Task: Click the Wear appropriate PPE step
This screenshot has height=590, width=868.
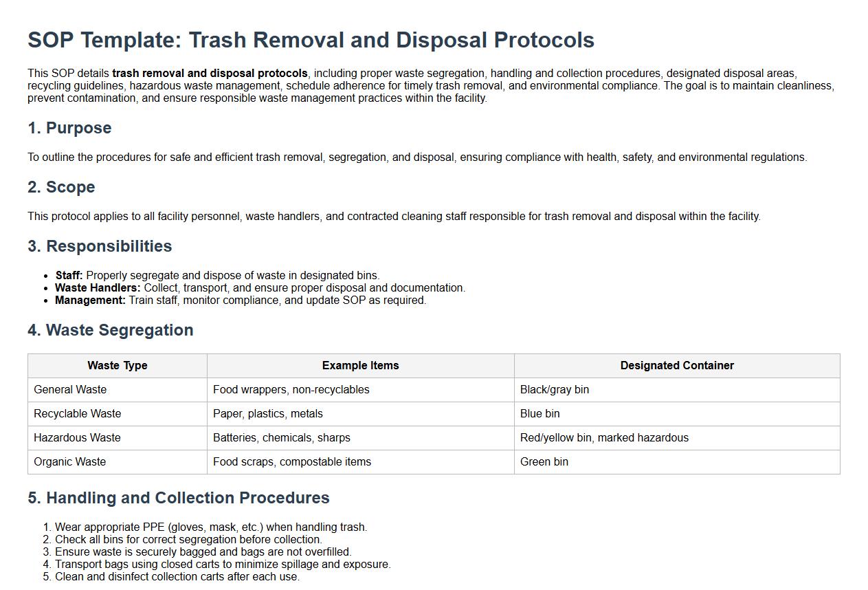Action: coord(210,527)
